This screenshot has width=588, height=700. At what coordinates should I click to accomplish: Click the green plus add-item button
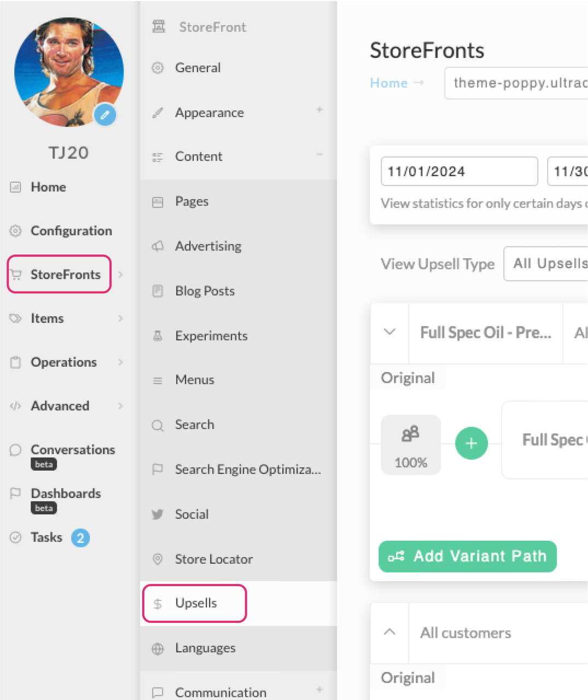(471, 443)
